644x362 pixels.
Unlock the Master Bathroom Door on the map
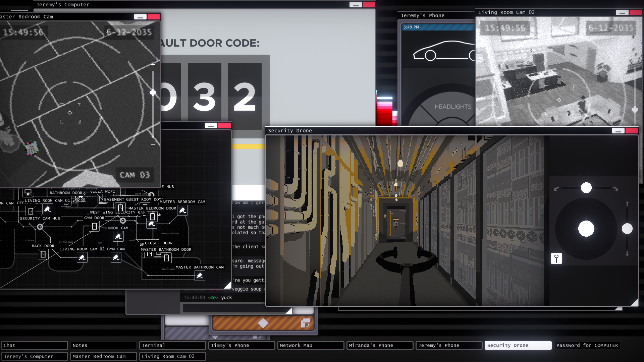click(166, 258)
